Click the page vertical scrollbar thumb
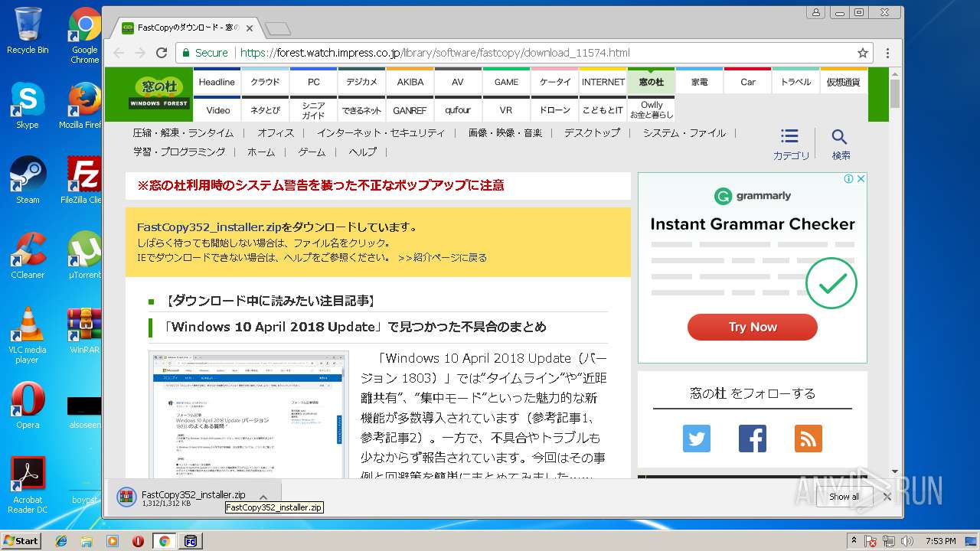Screen dimensions: 980x551 click(895, 94)
